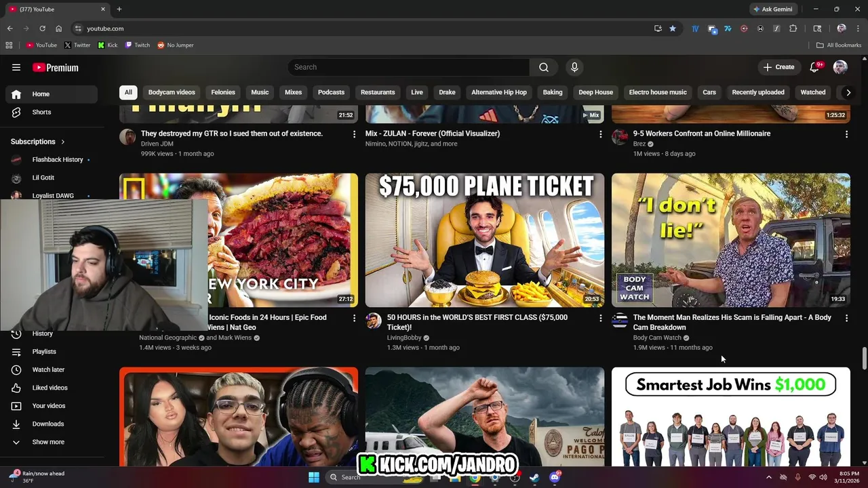Open options for Nat Geo food video
The height and width of the screenshot is (488, 868).
pos(354,318)
